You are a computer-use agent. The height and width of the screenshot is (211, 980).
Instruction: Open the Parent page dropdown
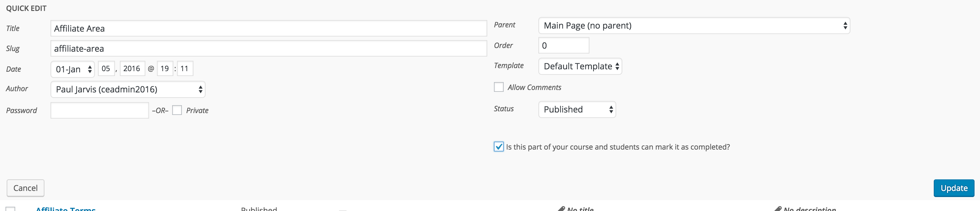[694, 26]
